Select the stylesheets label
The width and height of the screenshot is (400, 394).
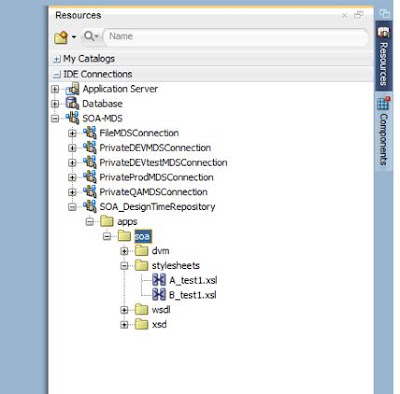pos(176,266)
